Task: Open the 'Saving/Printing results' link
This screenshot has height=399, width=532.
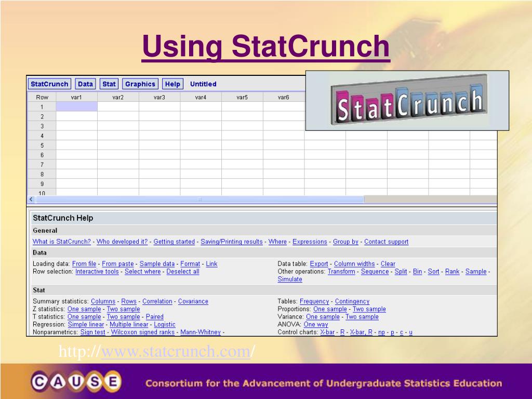Action: click(x=231, y=242)
